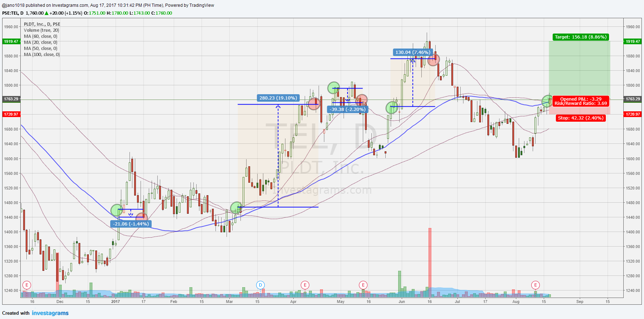This screenshot has height=319, width=644.
Task: Click the Dec label on time axis
Action: pyautogui.click(x=60, y=302)
